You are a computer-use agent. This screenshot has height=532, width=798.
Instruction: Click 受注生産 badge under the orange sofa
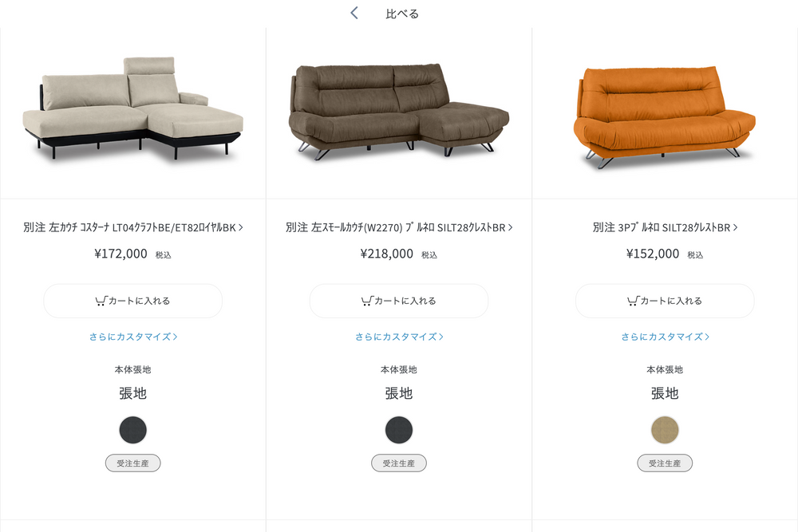[x=665, y=463]
